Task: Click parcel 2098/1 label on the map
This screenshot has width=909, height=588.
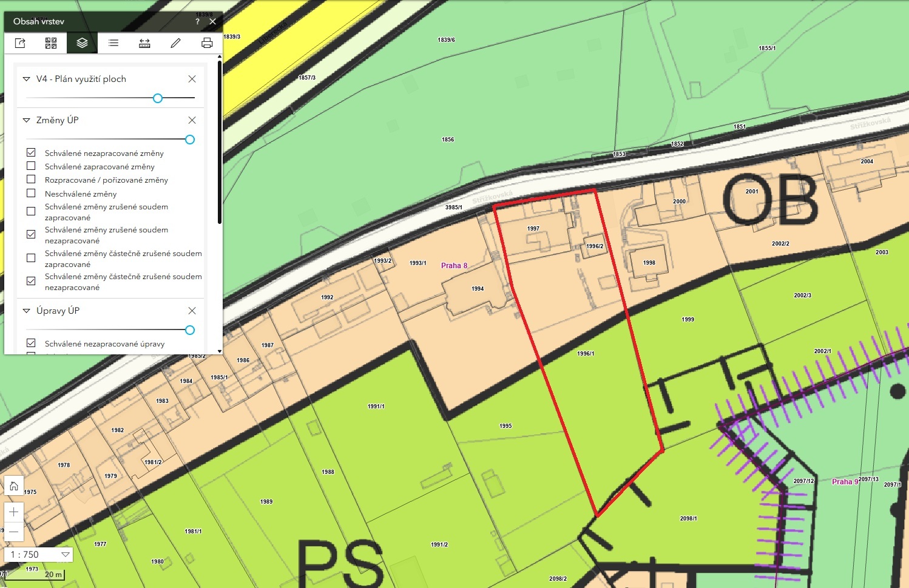Action: click(x=689, y=519)
